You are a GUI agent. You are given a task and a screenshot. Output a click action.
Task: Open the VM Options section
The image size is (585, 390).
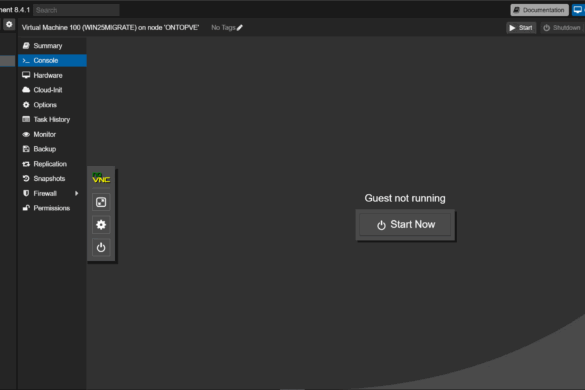pyautogui.click(x=52, y=105)
